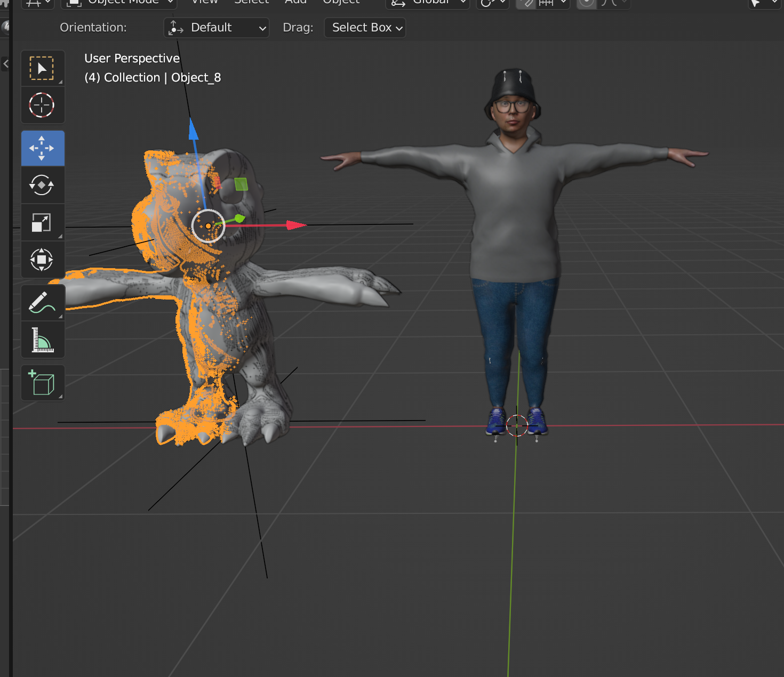Activate the 3D Cursor tool
Viewport: 784px width, 677px height.
pyautogui.click(x=42, y=105)
